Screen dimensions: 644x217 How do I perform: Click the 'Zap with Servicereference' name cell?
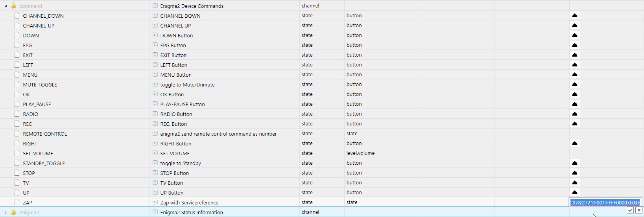coord(189,202)
